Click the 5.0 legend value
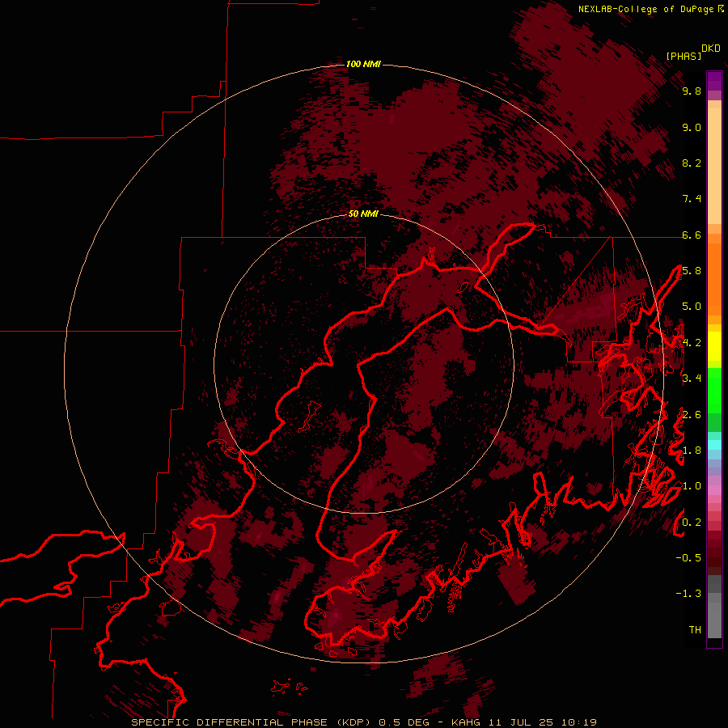This screenshot has height=728, width=728. point(692,307)
